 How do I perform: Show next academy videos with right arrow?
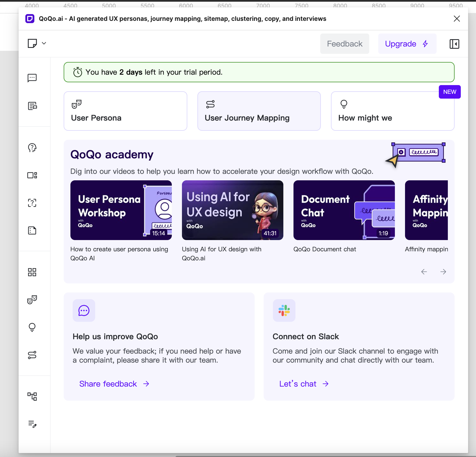pyautogui.click(x=443, y=272)
